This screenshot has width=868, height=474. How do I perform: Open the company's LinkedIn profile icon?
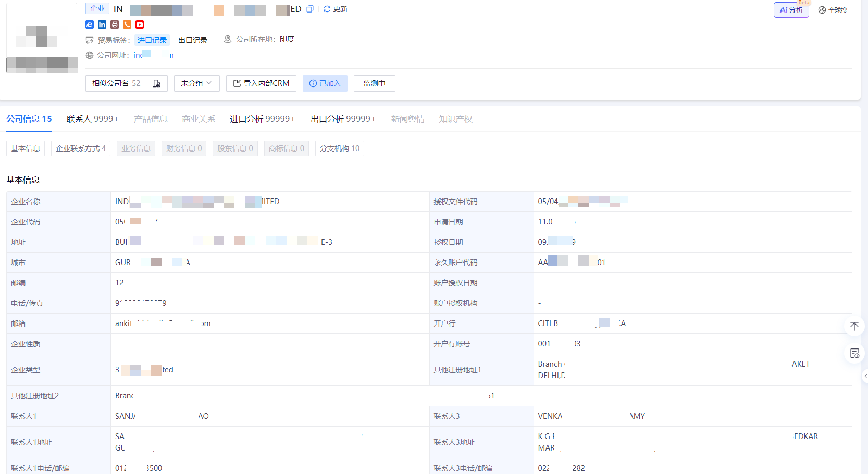[102, 24]
